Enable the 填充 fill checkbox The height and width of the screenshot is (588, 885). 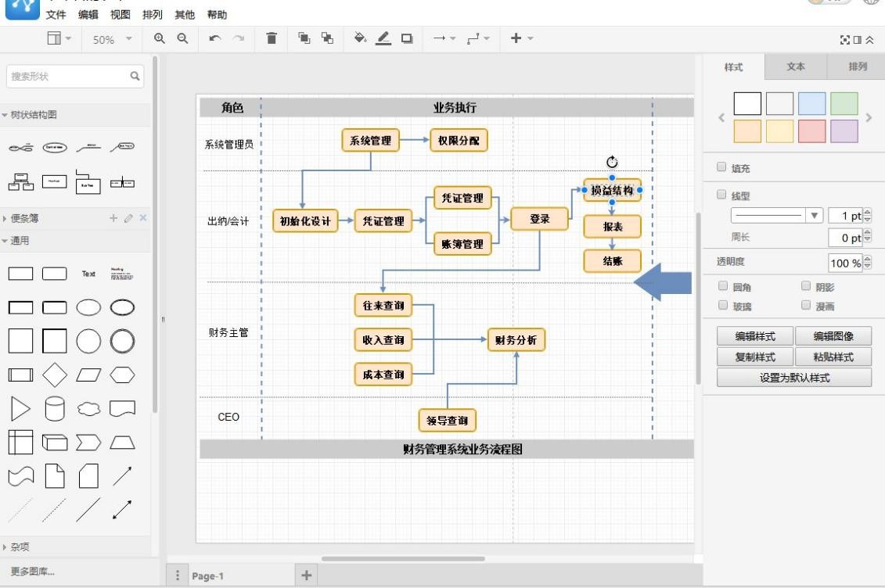721,167
